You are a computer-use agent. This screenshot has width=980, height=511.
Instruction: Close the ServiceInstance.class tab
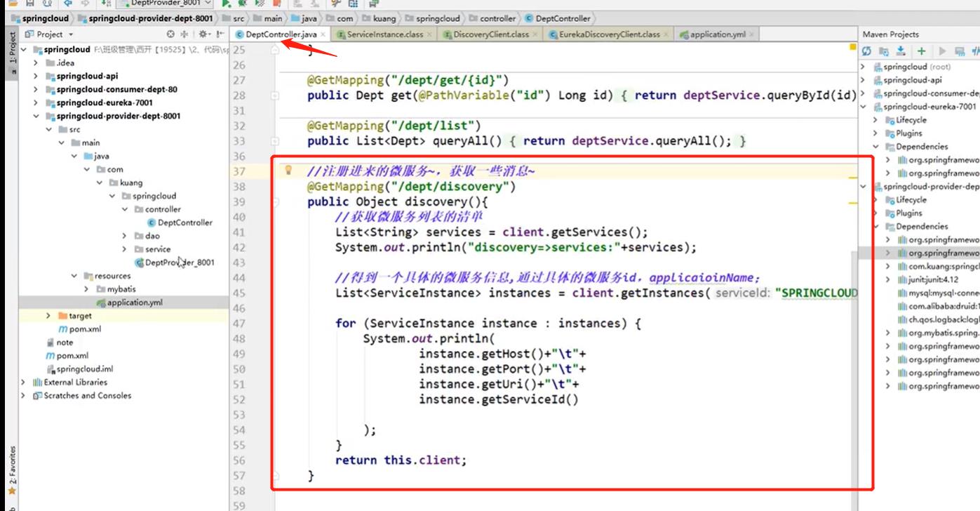[429, 34]
